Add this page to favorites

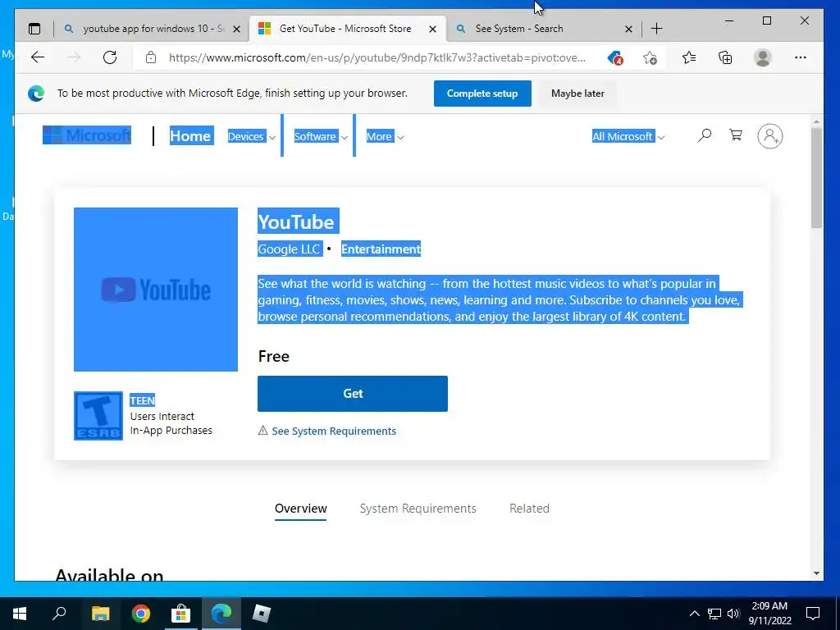click(650, 57)
